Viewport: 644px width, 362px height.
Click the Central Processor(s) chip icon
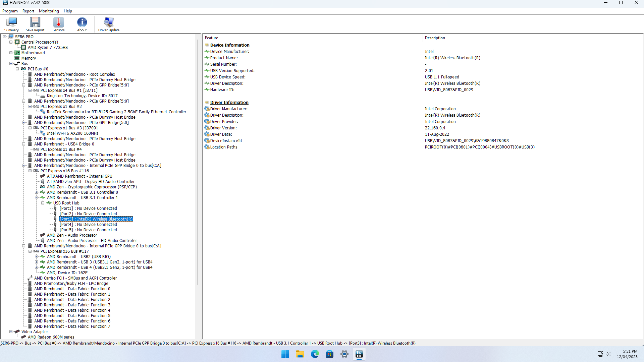(17, 42)
